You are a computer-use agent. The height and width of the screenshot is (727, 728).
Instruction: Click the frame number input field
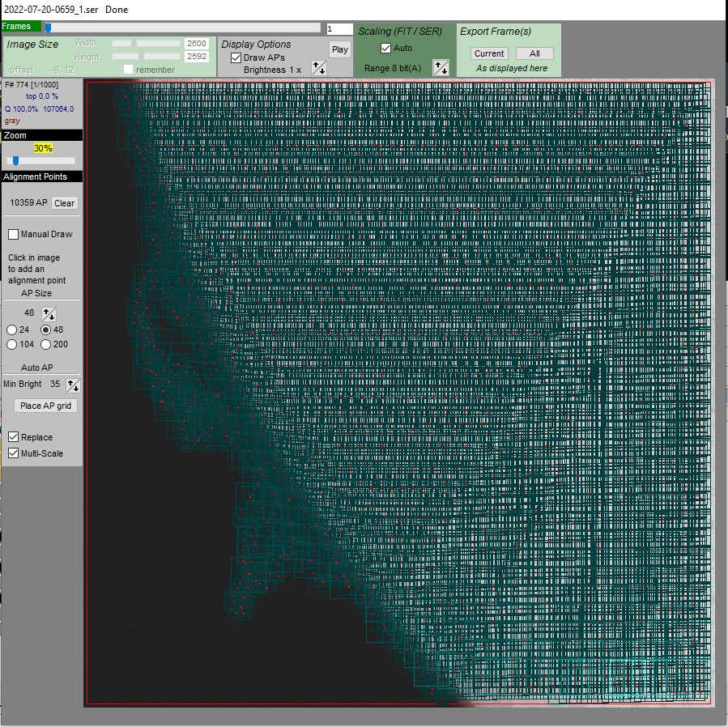[x=339, y=29]
